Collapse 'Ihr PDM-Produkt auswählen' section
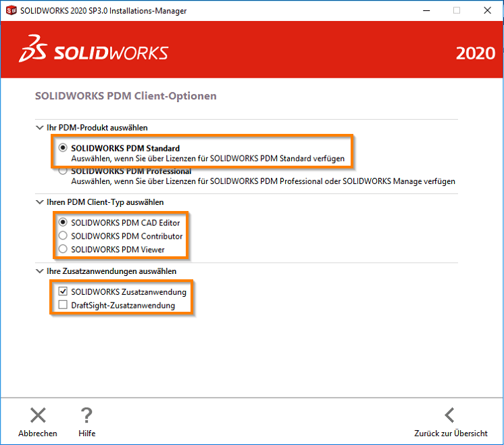The width and height of the screenshot is (504, 445). (x=40, y=128)
